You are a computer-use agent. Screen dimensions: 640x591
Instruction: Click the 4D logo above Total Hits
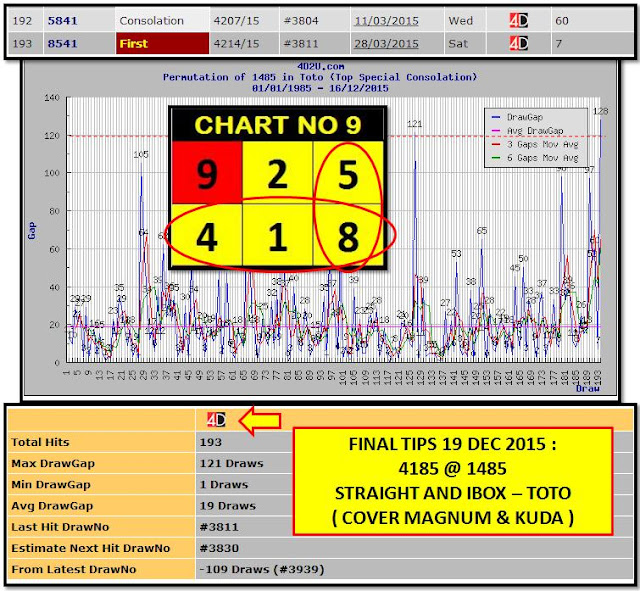coord(216,419)
